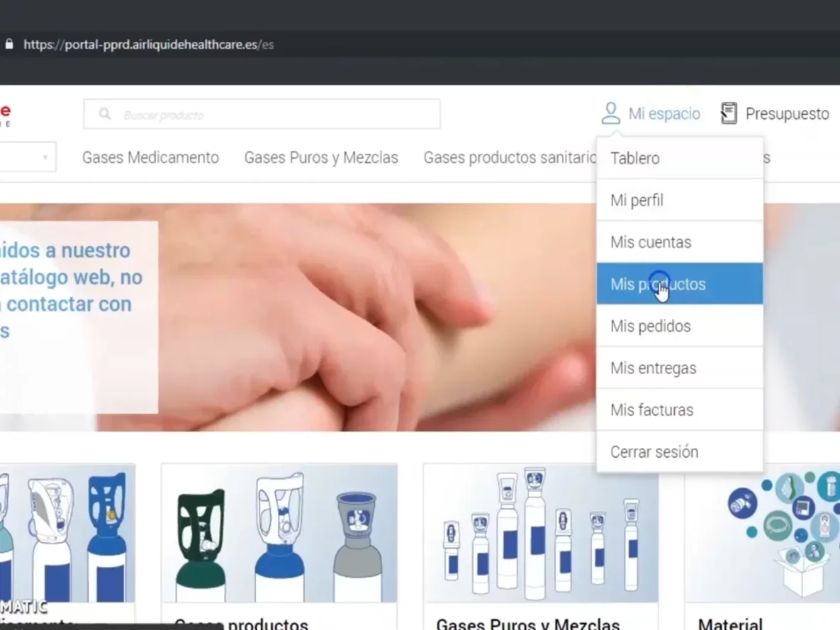This screenshot has width=840, height=630.
Task: Open Mis pedidos from the dropdown
Action: tap(650, 326)
